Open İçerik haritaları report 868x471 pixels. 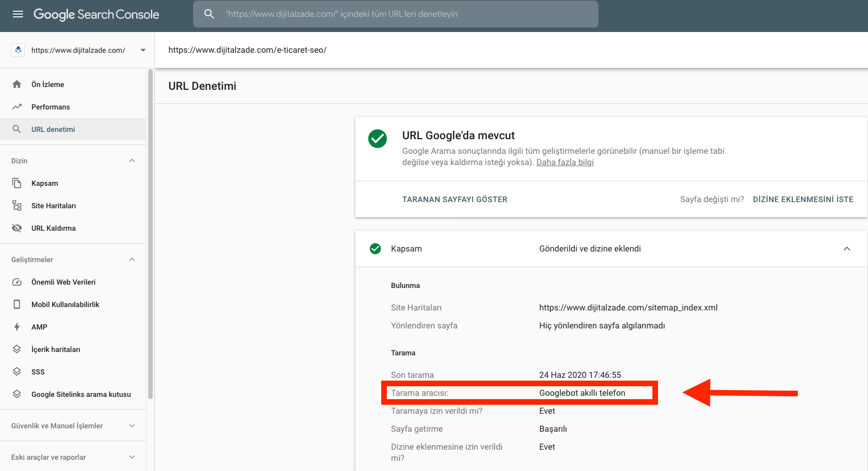pyautogui.click(x=73, y=349)
